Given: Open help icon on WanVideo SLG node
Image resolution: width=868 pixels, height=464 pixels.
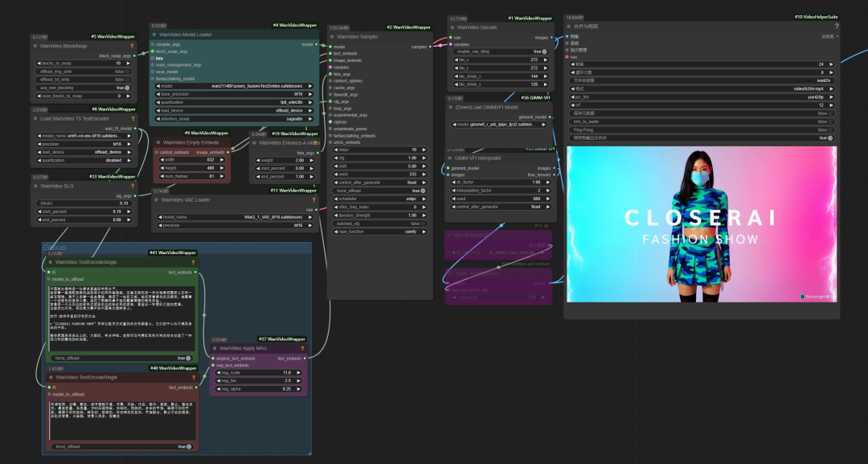Looking at the screenshot, I should [x=133, y=186].
